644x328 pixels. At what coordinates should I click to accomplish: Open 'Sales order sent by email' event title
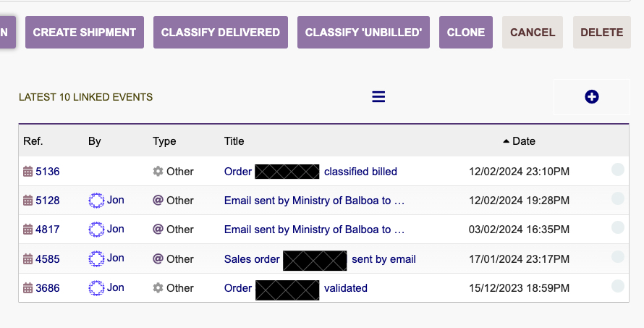(320, 259)
